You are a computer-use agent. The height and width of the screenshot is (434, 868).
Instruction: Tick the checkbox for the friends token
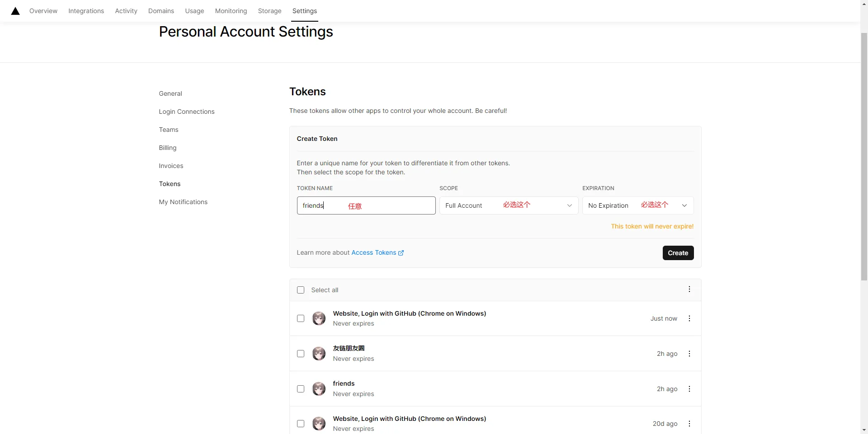(301, 389)
